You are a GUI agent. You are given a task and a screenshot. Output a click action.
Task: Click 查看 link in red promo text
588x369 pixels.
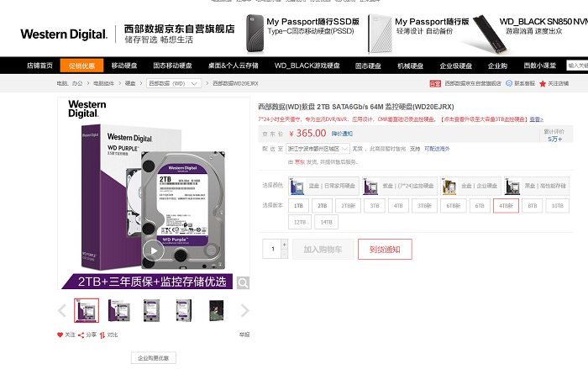click(x=536, y=119)
